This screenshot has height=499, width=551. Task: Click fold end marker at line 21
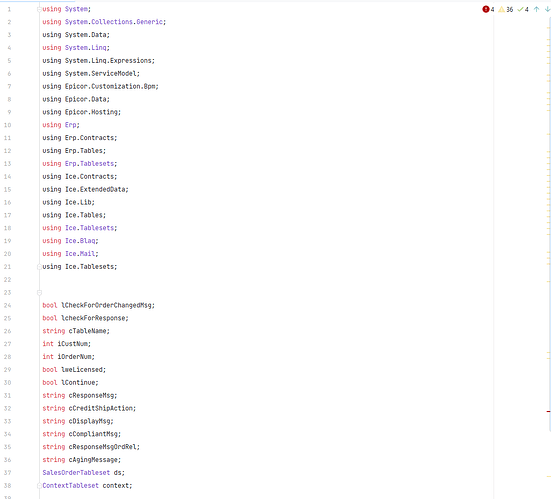(x=39, y=267)
